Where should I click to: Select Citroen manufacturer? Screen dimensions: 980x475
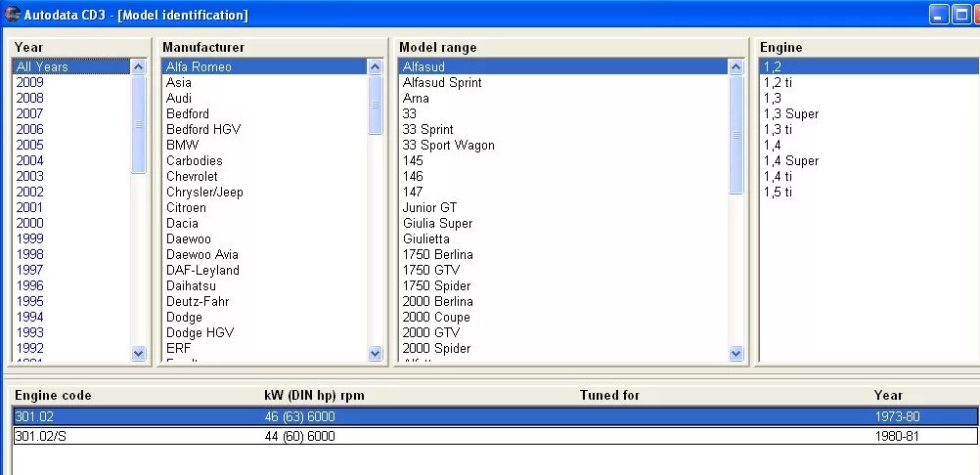pyautogui.click(x=186, y=207)
